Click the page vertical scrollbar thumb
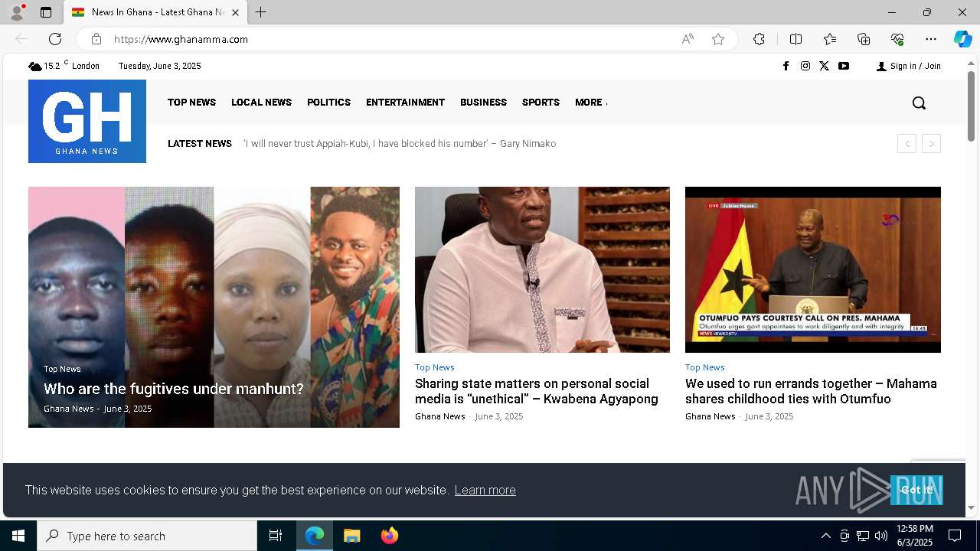 pyautogui.click(x=971, y=106)
